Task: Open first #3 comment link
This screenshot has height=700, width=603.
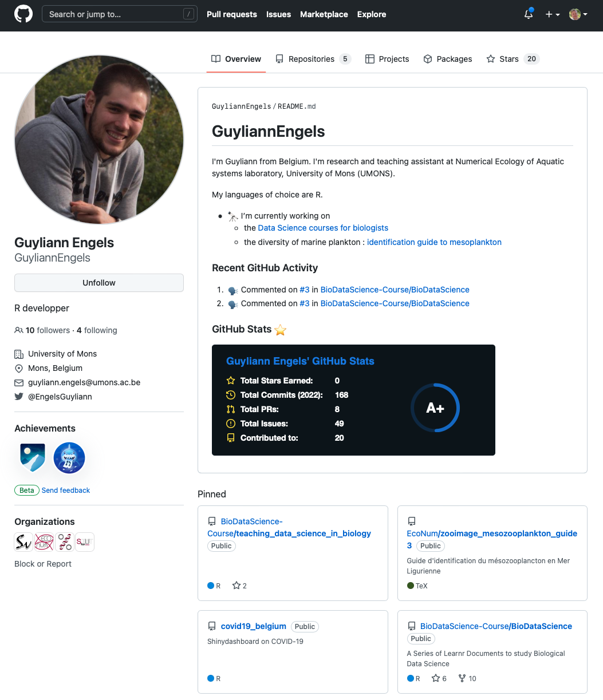Action: (x=305, y=290)
